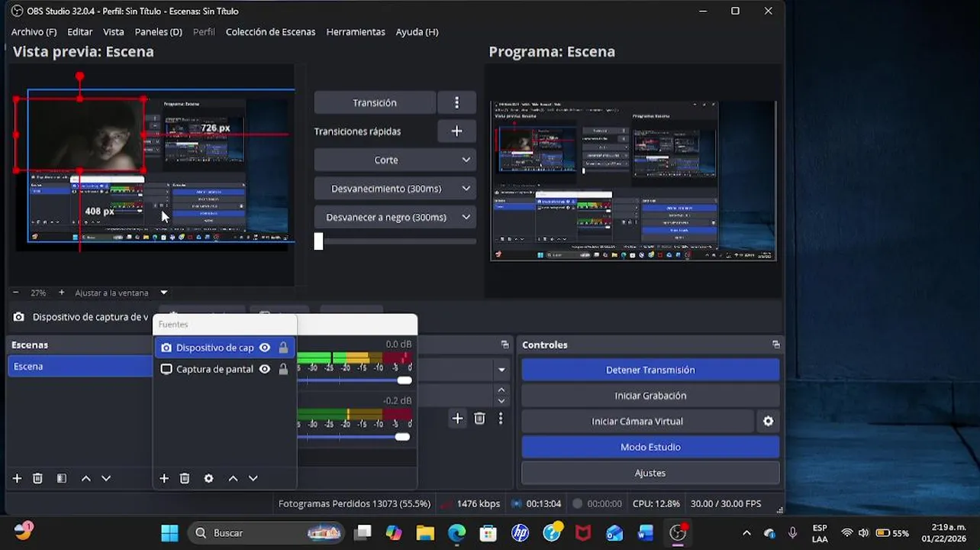Open Word from taskbar

[646, 533]
